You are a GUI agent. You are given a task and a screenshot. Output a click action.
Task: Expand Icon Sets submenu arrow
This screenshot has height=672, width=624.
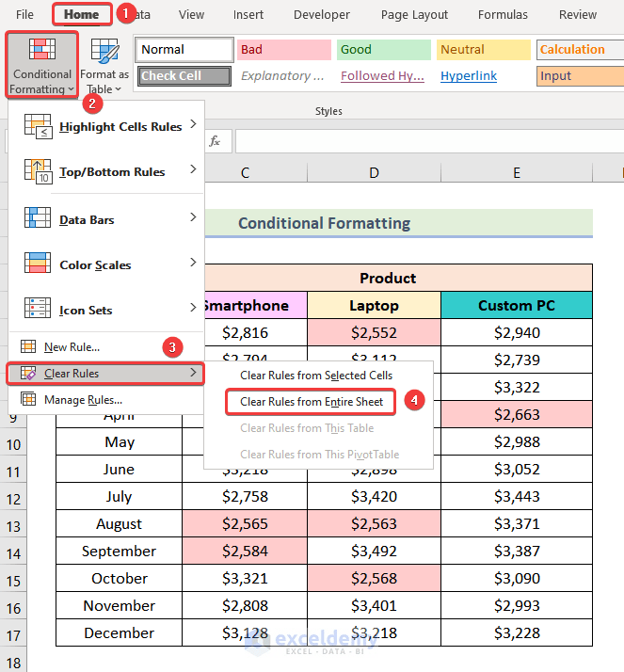click(193, 307)
